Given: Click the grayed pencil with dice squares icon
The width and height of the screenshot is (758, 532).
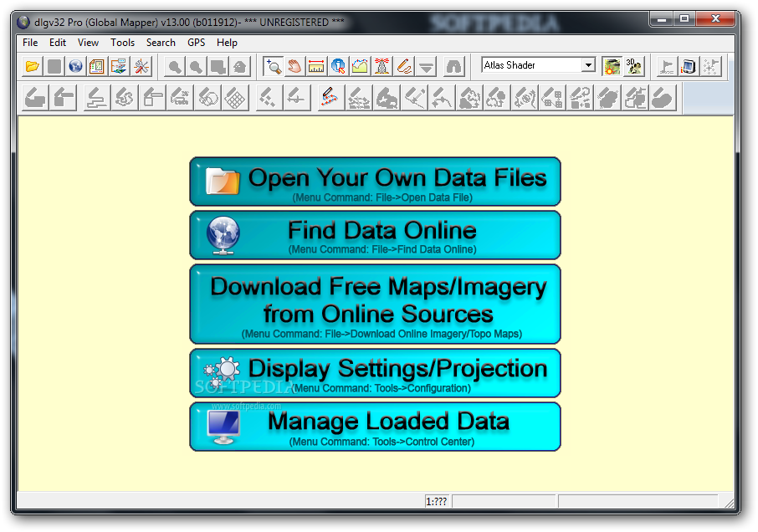Looking at the screenshot, I should (x=552, y=98).
